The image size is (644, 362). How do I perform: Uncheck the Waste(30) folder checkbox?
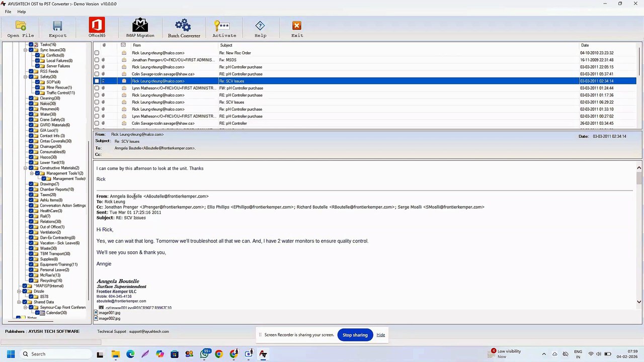click(31, 248)
